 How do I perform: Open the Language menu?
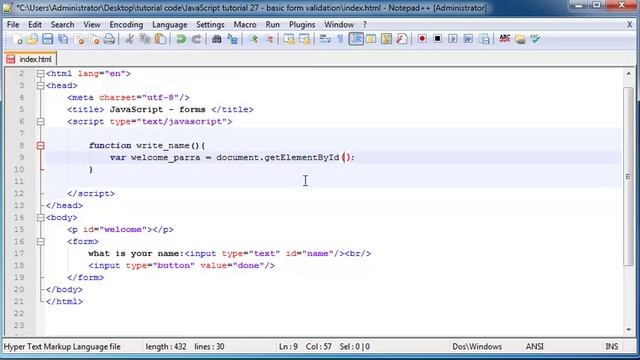169,24
